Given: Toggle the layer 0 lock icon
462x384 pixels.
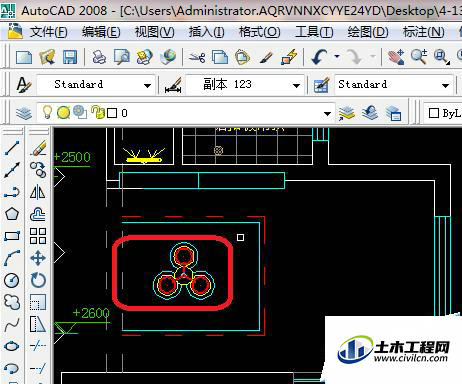Looking at the screenshot, I should tap(98, 112).
